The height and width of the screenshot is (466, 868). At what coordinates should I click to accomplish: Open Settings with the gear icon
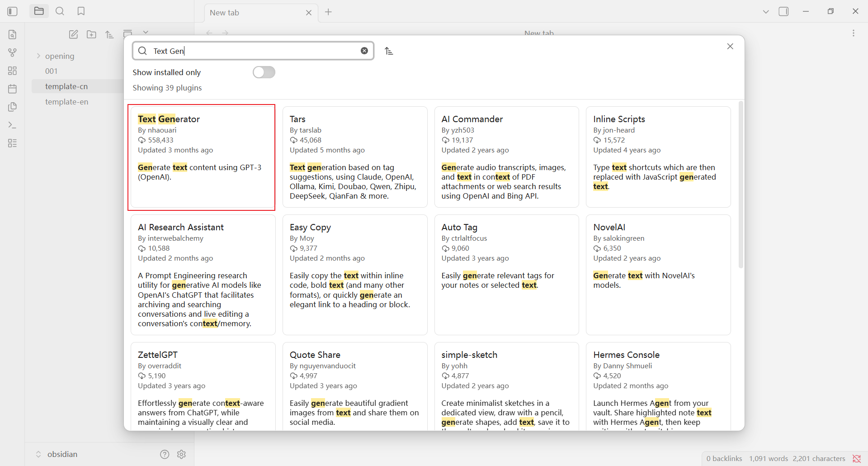click(182, 454)
